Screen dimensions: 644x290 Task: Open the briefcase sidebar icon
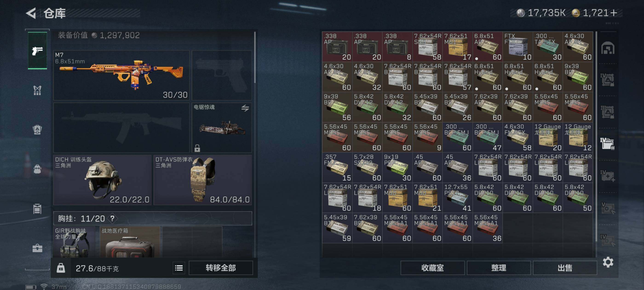(x=37, y=248)
